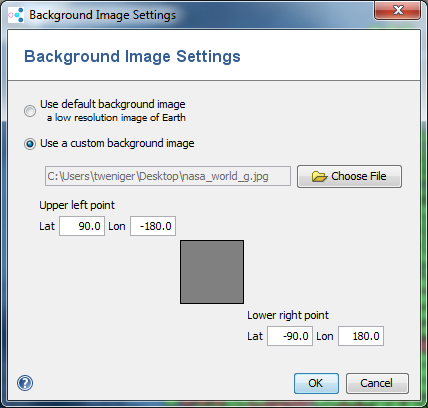
Task: Click the 'Use a custom background image' label
Action: click(117, 143)
